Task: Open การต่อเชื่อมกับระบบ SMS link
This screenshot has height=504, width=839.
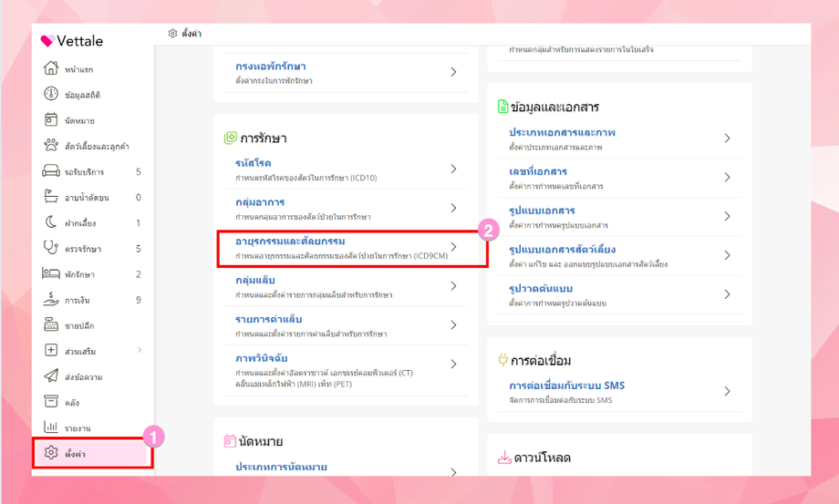Action: coord(566,386)
